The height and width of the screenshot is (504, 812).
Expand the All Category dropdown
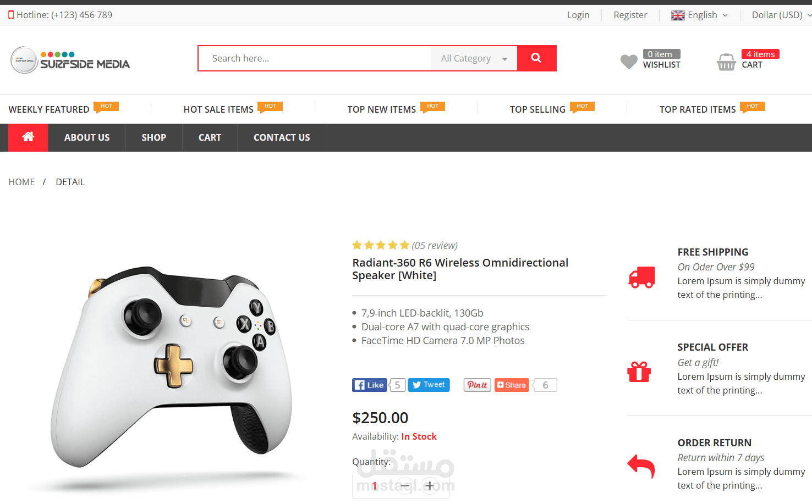coord(474,58)
